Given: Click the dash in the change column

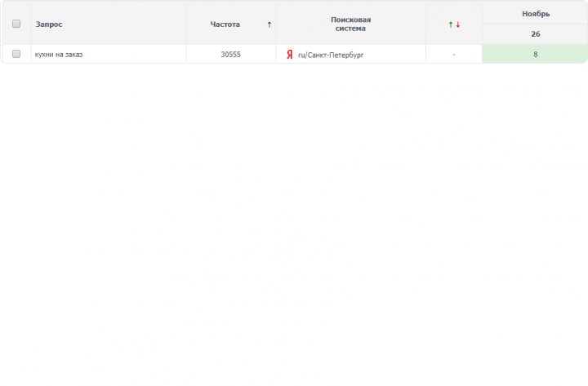Looking at the screenshot, I should point(454,55).
